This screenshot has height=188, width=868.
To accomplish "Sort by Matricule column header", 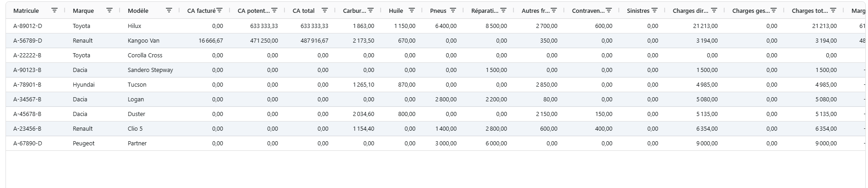I will click(26, 11).
